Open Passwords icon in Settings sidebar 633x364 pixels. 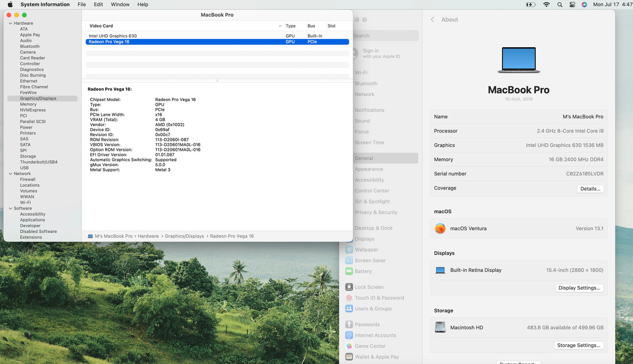(349, 324)
